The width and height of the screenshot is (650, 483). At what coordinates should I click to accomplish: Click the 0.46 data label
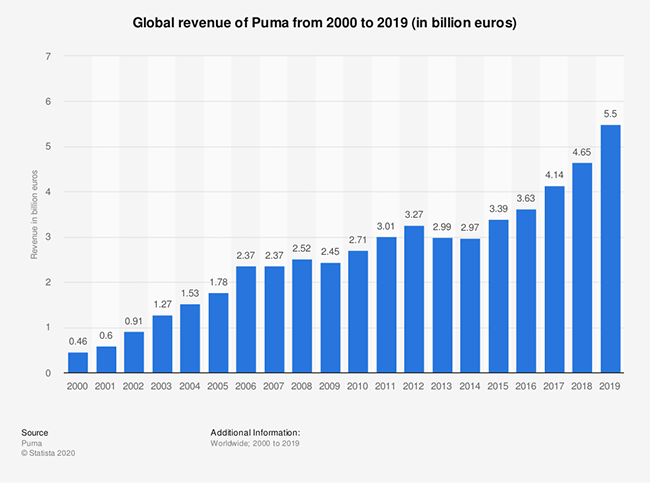click(x=77, y=342)
